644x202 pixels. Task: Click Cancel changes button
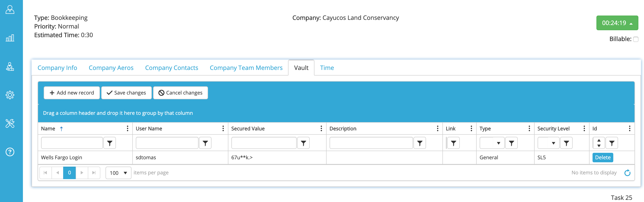[x=181, y=93]
